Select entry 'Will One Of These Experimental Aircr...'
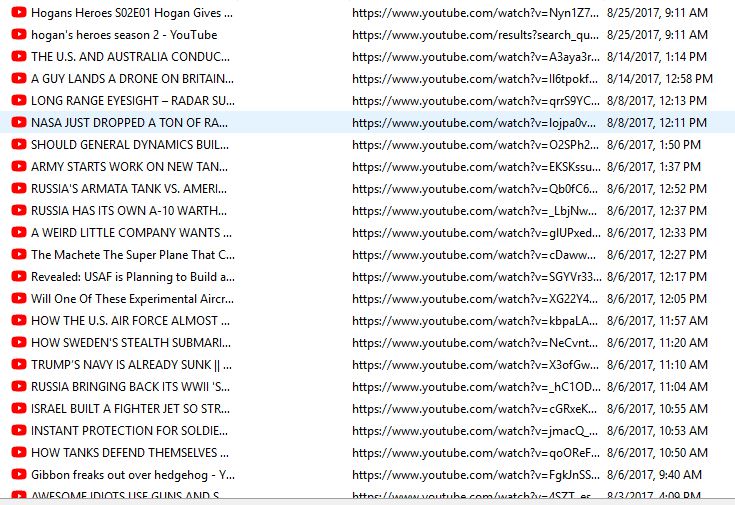Image resolution: width=735 pixels, height=505 pixels. (x=132, y=299)
